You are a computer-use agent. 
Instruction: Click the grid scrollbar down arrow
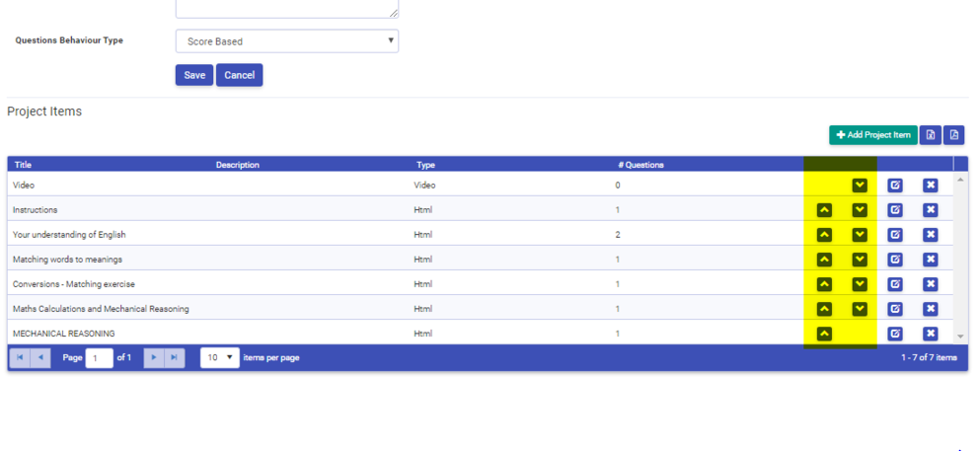(960, 337)
